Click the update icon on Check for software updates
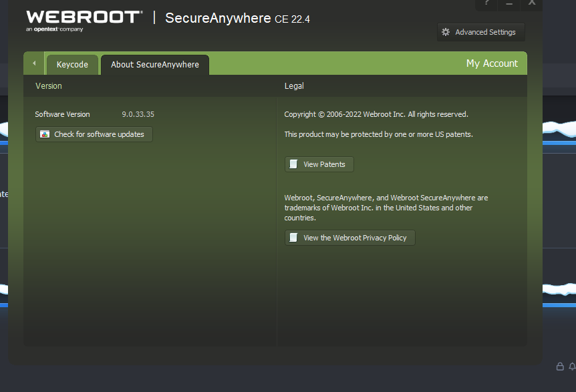Viewport: 576px width, 392px height. (x=45, y=134)
